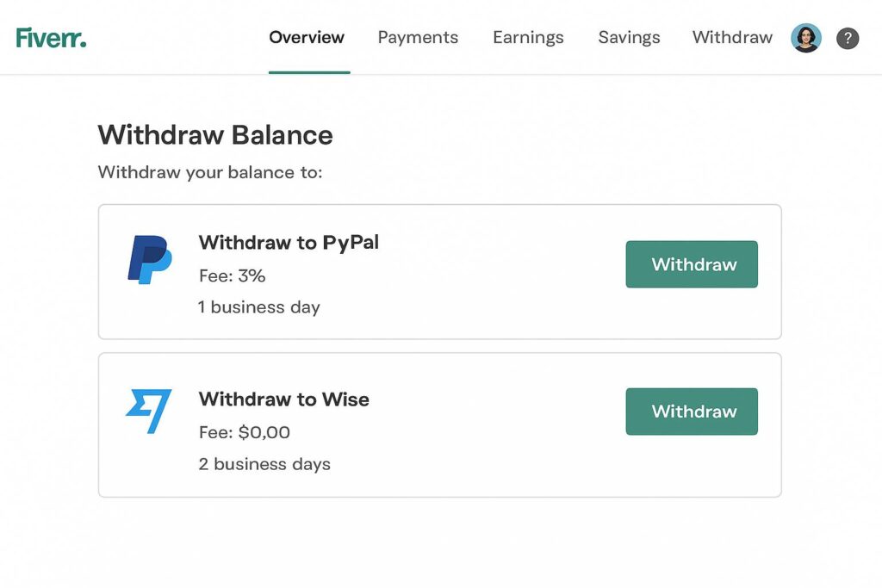Click "Withdraw your balance to:" text
The width and height of the screenshot is (882, 588).
pos(209,172)
